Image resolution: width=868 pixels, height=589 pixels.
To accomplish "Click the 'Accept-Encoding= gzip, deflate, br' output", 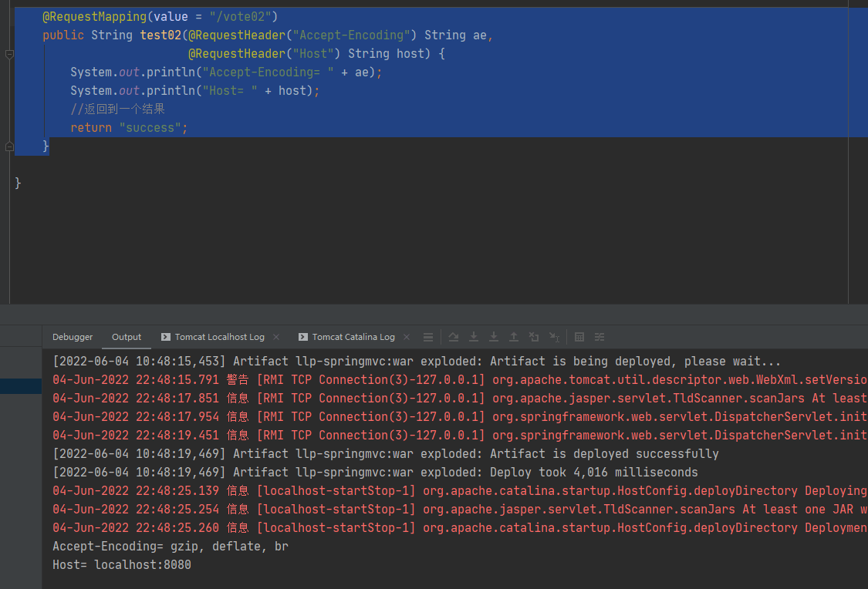I will click(x=171, y=547).
